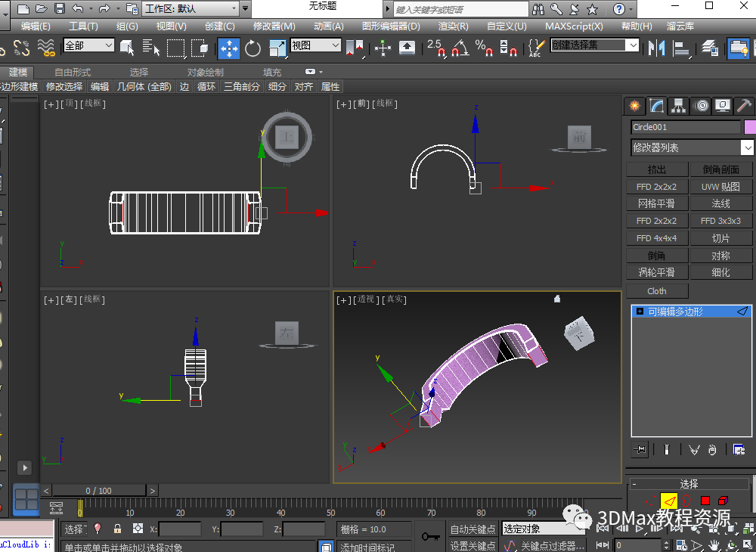Toggle the Pin Stack button
The width and height of the screenshot is (756, 552).
(640, 450)
